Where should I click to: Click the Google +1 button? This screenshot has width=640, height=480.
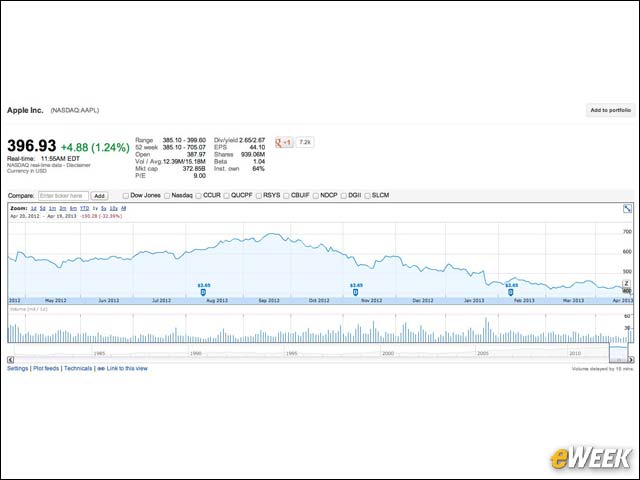284,142
